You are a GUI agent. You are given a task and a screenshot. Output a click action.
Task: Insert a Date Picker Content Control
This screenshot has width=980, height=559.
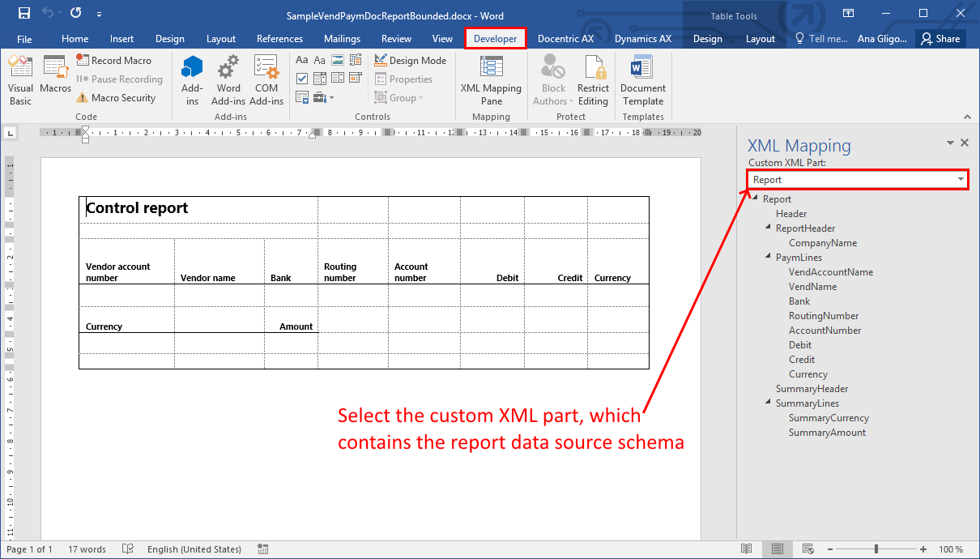click(355, 79)
